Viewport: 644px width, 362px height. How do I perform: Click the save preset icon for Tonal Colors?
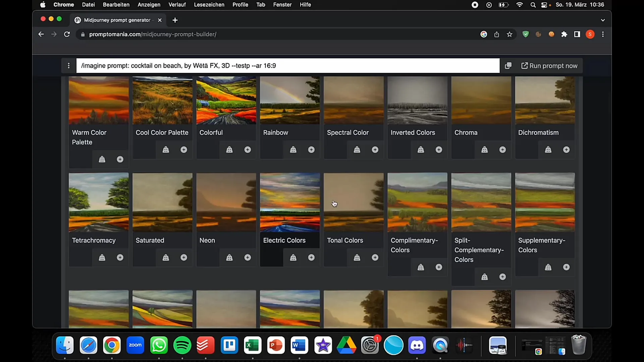click(357, 257)
